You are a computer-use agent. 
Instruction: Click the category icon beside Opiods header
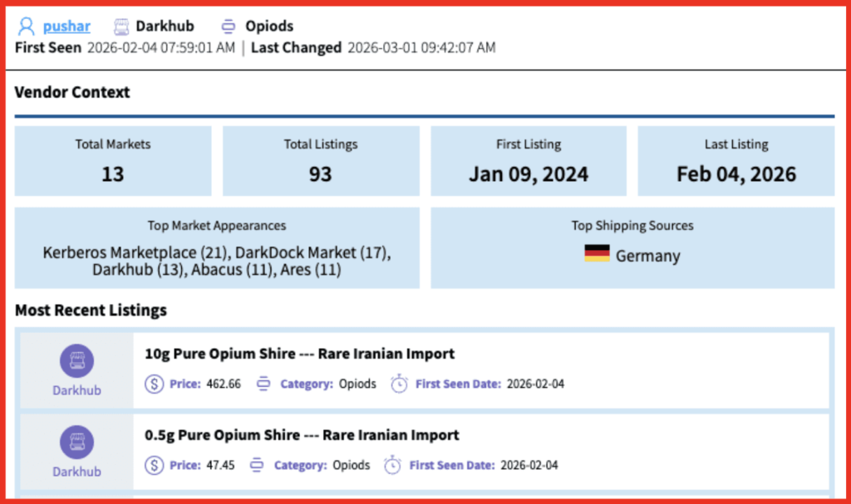coord(229,27)
